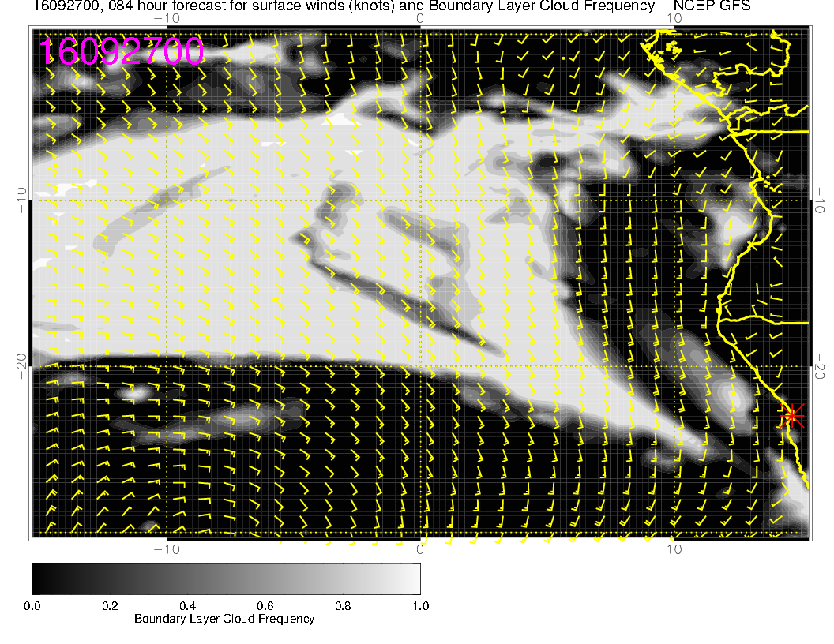Click the 0.6 colorbar tick label
834x644 pixels.
click(x=265, y=605)
